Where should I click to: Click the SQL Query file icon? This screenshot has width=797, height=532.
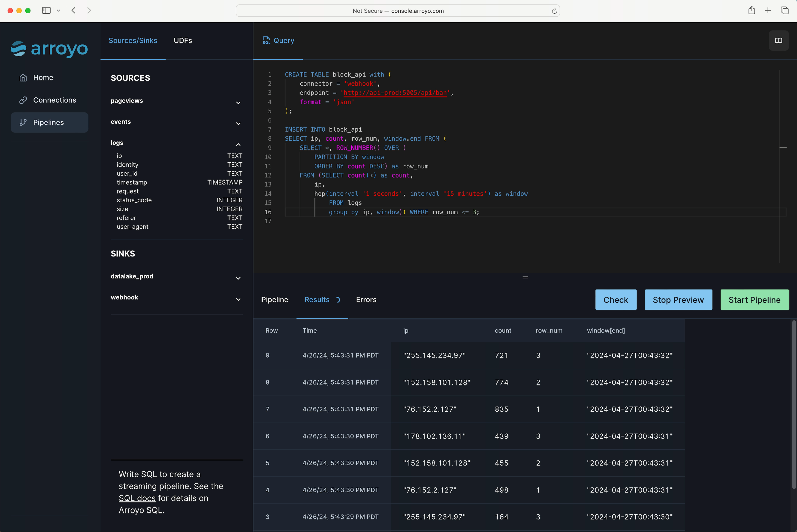[266, 40]
